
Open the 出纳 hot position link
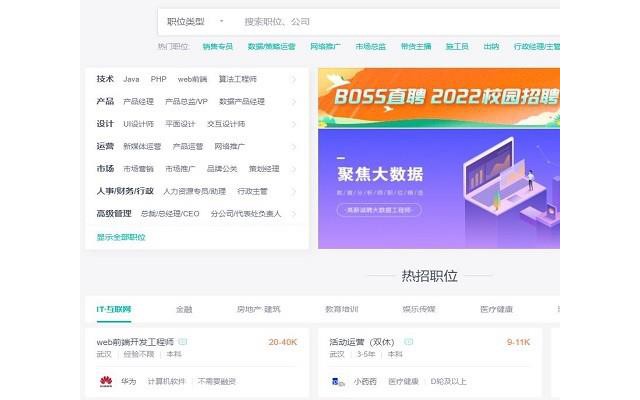click(x=491, y=47)
